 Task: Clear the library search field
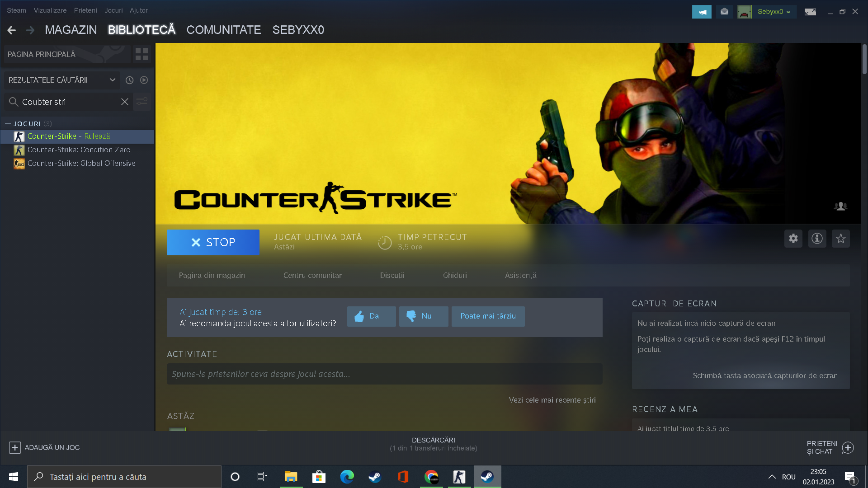pyautogui.click(x=125, y=102)
